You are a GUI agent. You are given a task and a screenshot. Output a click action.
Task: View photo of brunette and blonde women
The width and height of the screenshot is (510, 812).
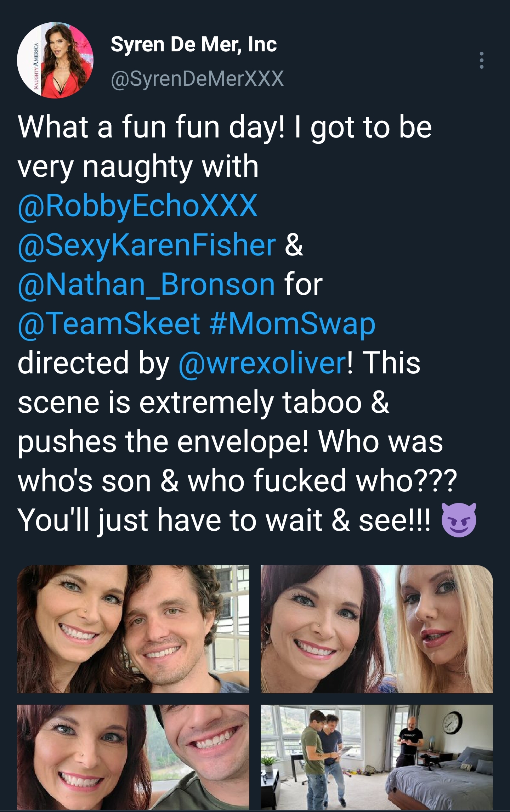(x=377, y=629)
